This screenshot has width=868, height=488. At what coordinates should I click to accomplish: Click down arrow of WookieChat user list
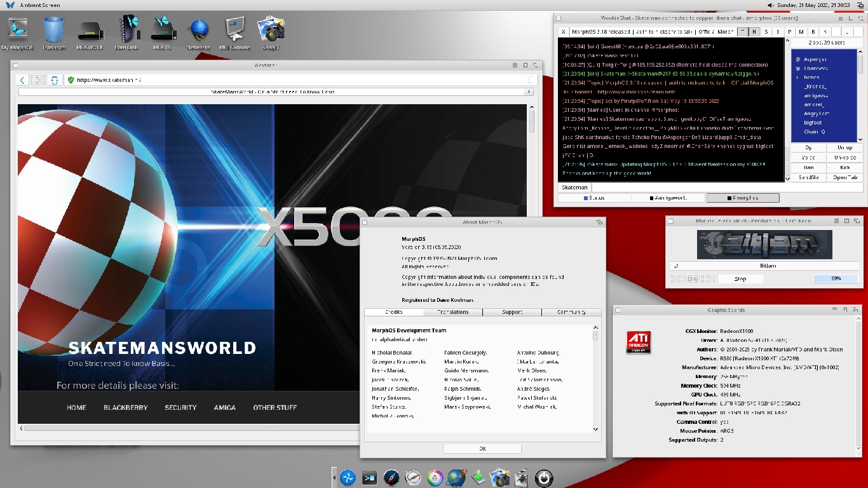[860, 139]
